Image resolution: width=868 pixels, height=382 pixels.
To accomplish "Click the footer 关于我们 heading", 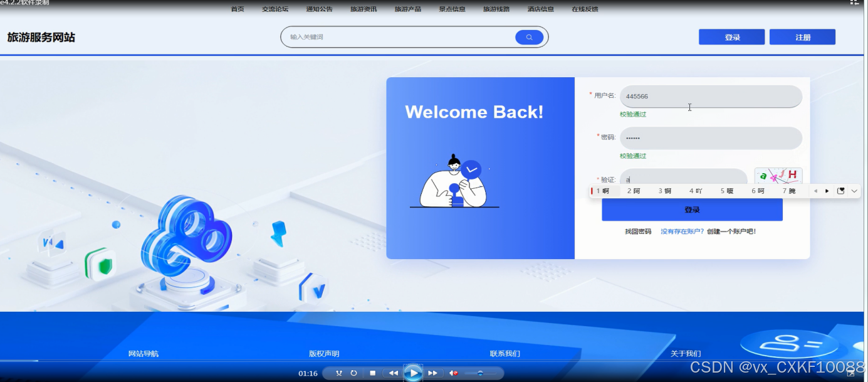I will [686, 354].
